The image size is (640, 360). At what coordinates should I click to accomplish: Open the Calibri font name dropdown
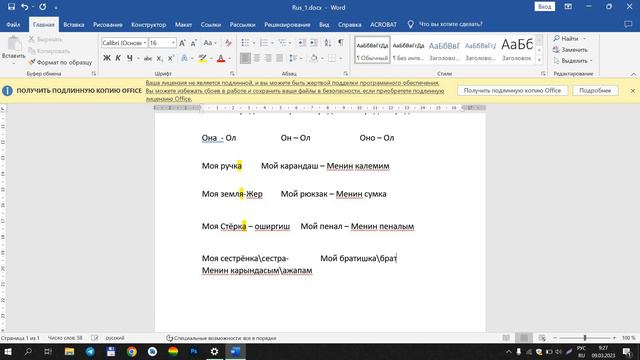coord(145,43)
